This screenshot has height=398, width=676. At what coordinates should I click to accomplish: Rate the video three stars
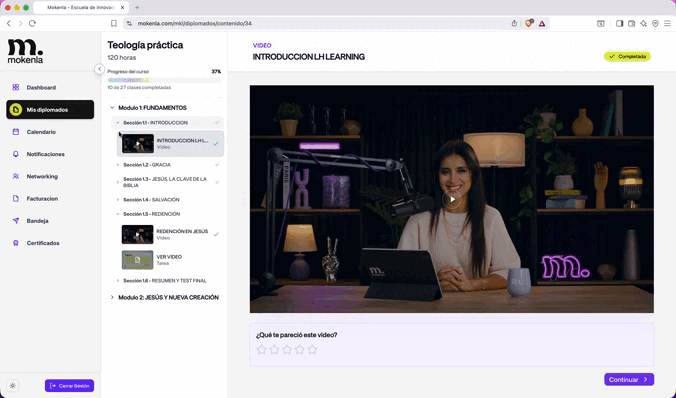pos(287,349)
